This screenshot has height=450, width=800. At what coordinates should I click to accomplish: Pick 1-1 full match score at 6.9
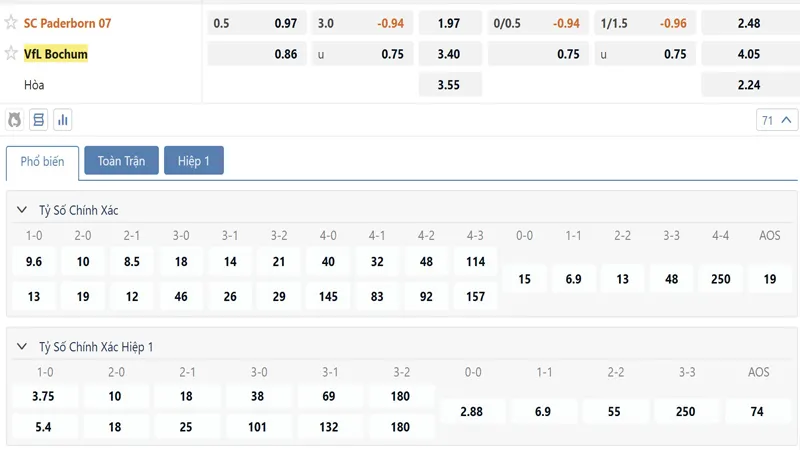tap(573, 279)
